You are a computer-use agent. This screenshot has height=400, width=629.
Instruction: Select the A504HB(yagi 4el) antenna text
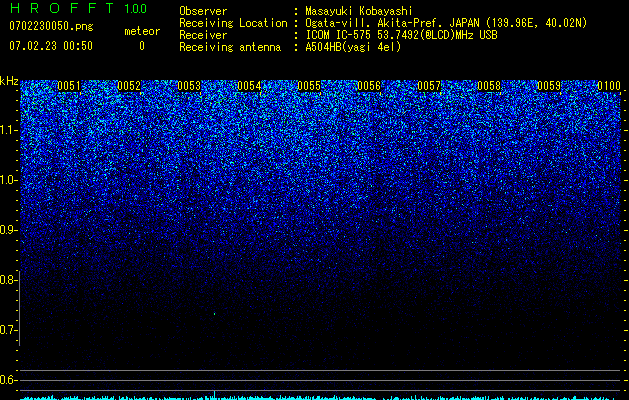(353, 47)
